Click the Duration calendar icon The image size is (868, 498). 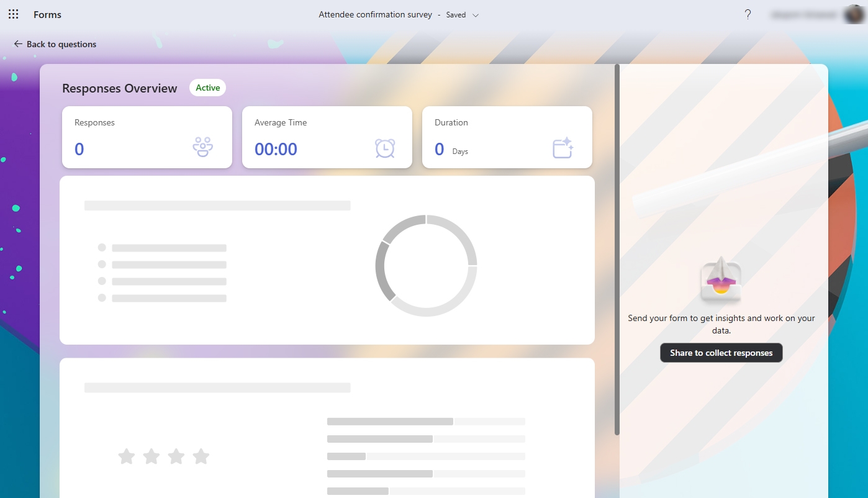click(563, 148)
